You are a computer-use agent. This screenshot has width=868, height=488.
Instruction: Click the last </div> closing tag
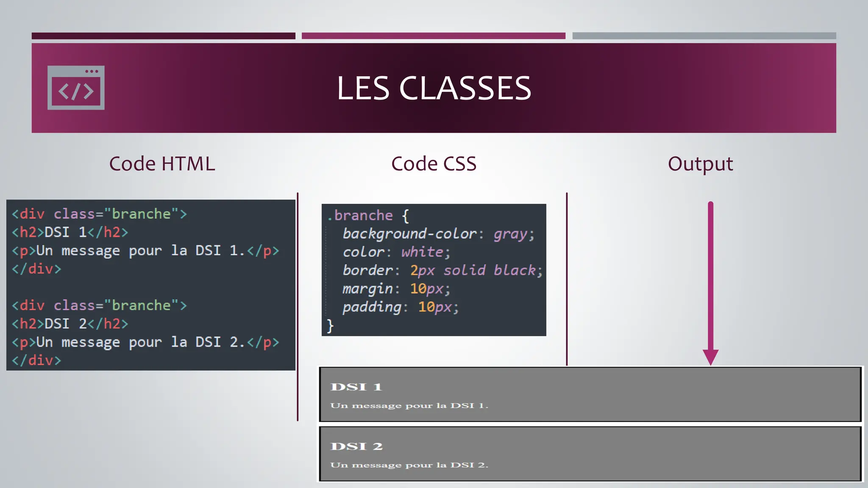point(36,360)
